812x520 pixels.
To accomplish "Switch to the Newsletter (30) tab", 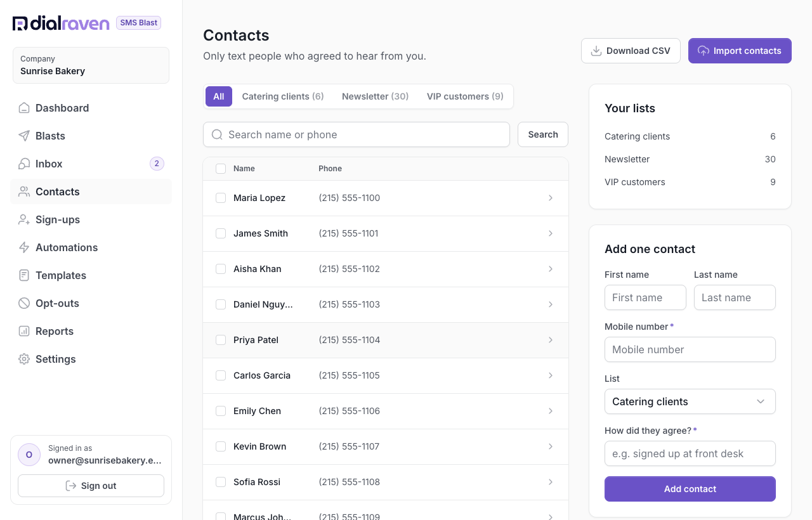I will pyautogui.click(x=375, y=96).
